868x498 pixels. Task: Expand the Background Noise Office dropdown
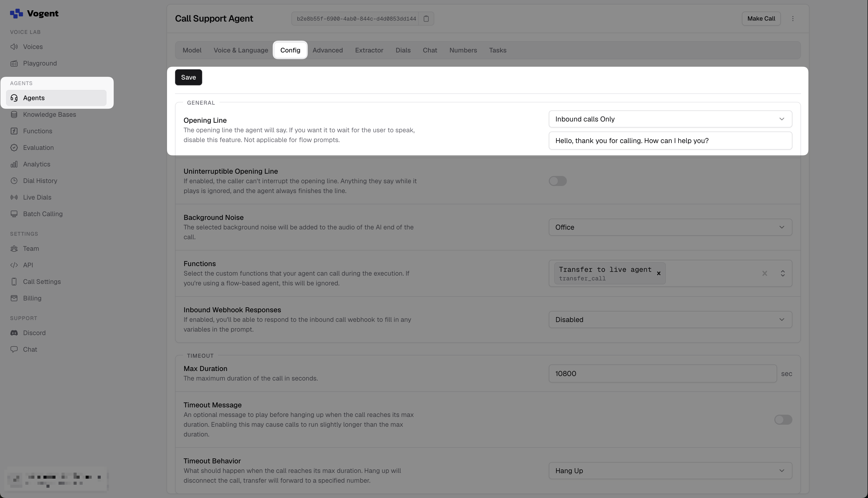click(670, 227)
